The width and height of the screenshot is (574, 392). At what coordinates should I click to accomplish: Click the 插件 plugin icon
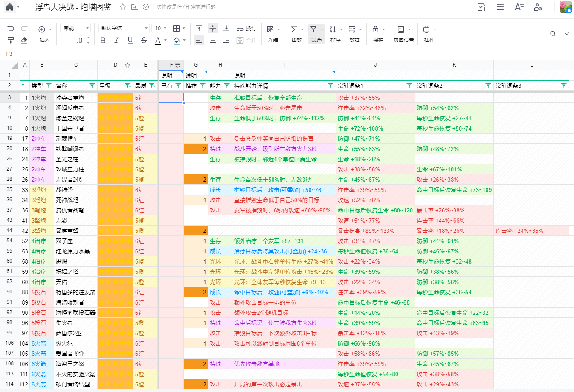tap(426, 29)
